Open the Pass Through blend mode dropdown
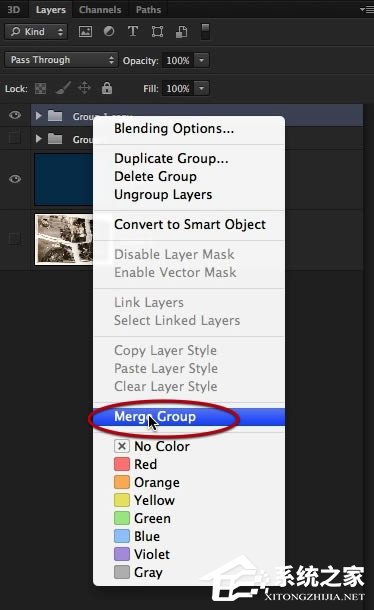The height and width of the screenshot is (610, 374). (x=61, y=60)
